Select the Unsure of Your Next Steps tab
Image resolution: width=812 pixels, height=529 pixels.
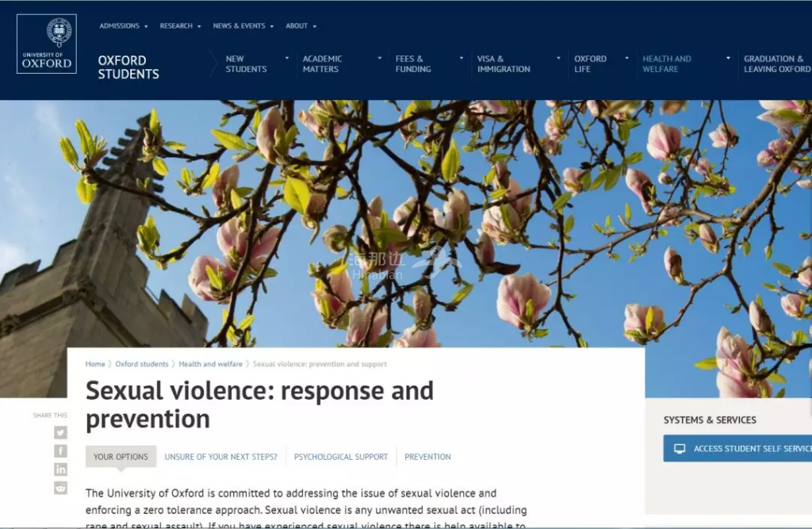click(220, 457)
